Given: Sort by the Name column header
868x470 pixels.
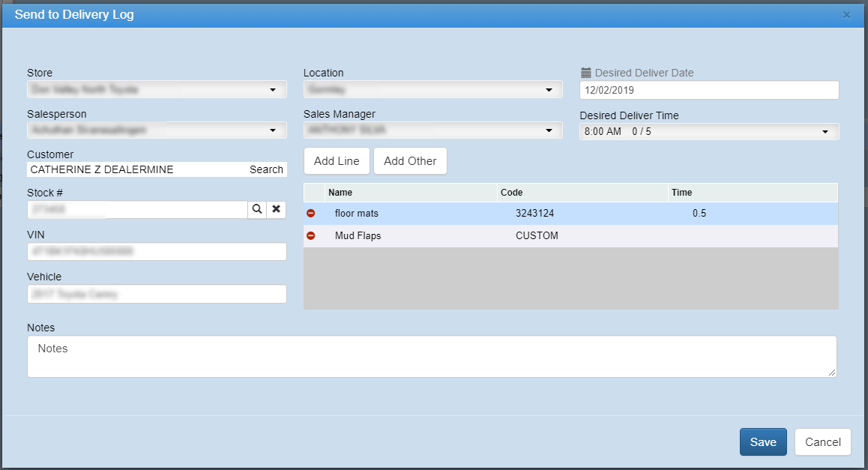Looking at the screenshot, I should tap(410, 193).
